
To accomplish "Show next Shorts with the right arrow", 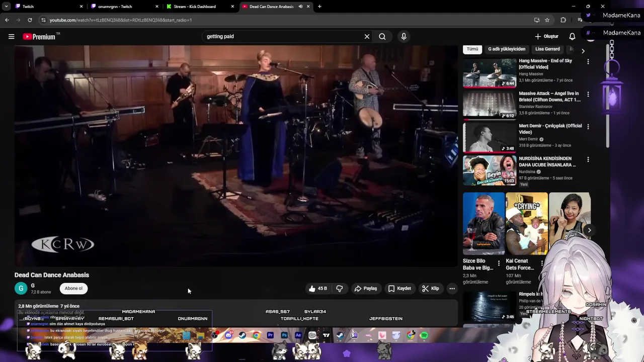I will (x=589, y=230).
